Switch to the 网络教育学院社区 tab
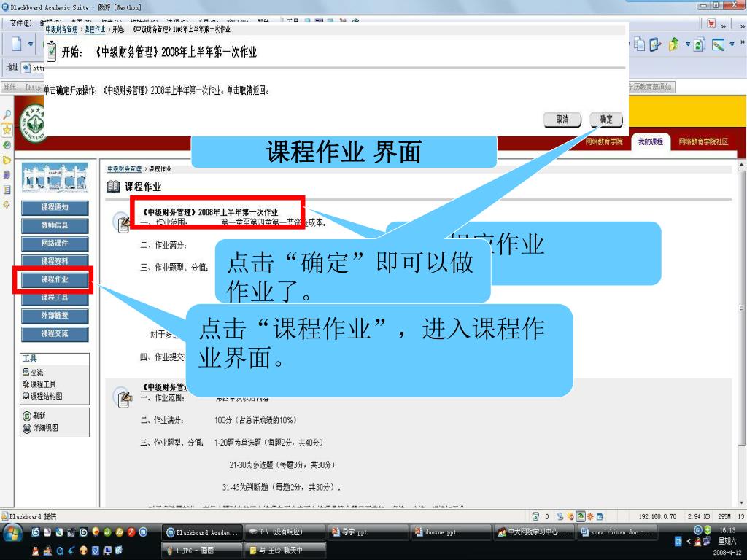This screenshot has height=560, width=747. (x=703, y=141)
